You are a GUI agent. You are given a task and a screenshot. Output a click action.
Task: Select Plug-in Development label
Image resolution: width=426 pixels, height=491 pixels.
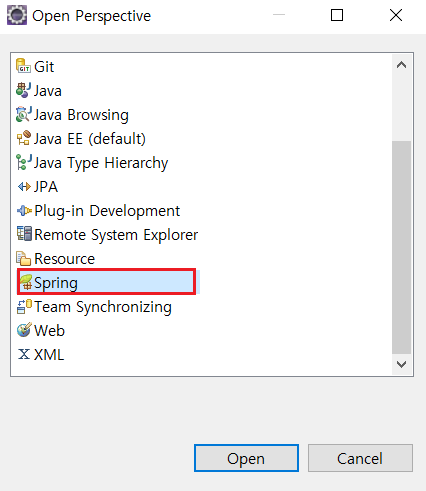(x=107, y=211)
